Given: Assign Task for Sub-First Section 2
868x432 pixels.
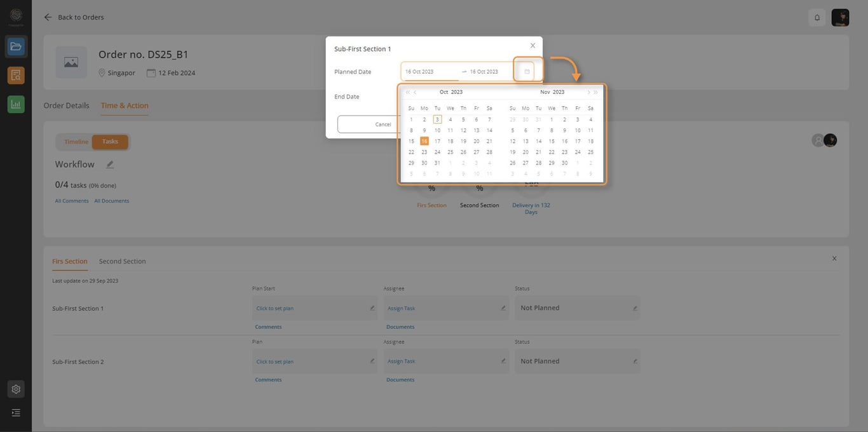Looking at the screenshot, I should [x=401, y=361].
